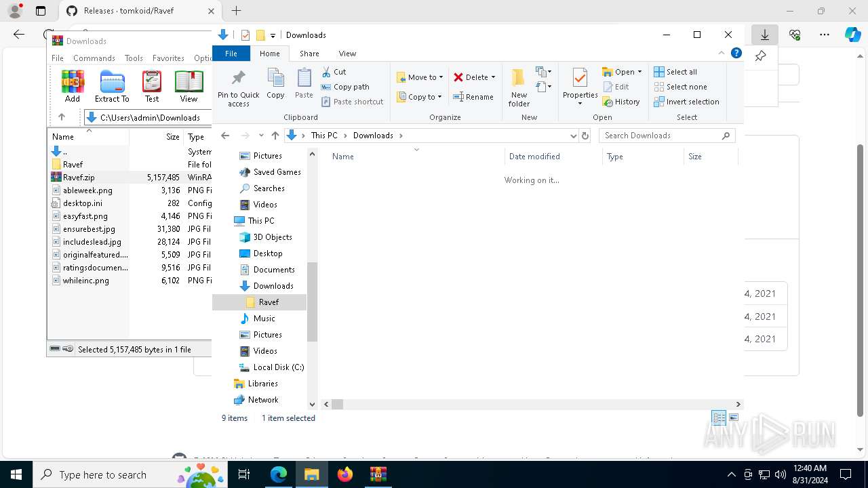Click Select all in the ribbon

pos(675,72)
